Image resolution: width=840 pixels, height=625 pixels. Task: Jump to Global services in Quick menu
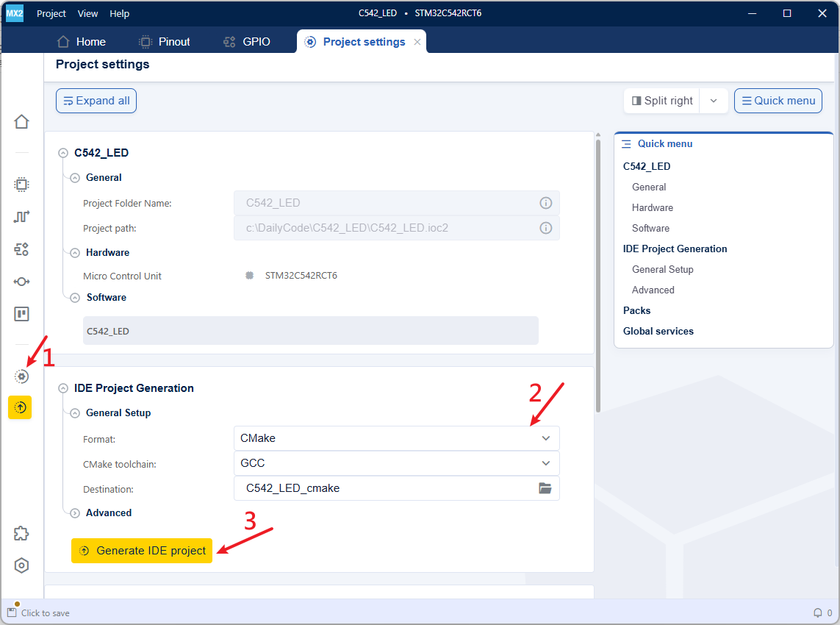pyautogui.click(x=658, y=332)
